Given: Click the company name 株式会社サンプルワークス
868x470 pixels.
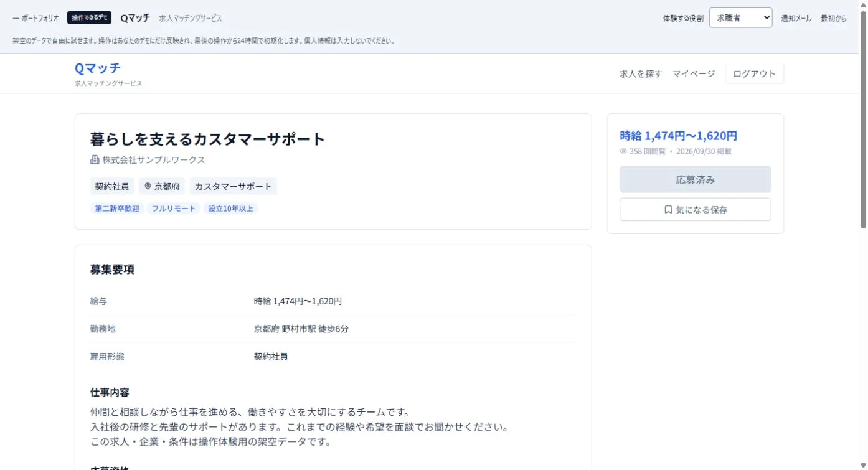Looking at the screenshot, I should [154, 160].
